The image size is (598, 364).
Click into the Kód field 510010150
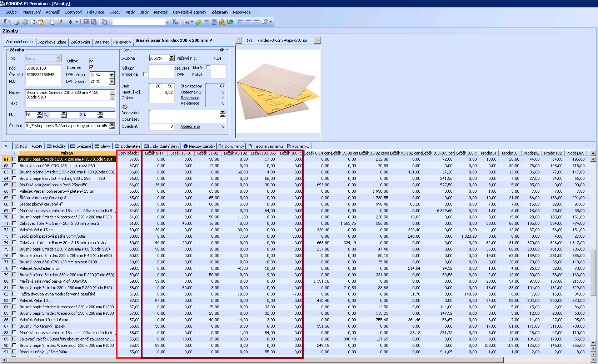[x=43, y=68]
